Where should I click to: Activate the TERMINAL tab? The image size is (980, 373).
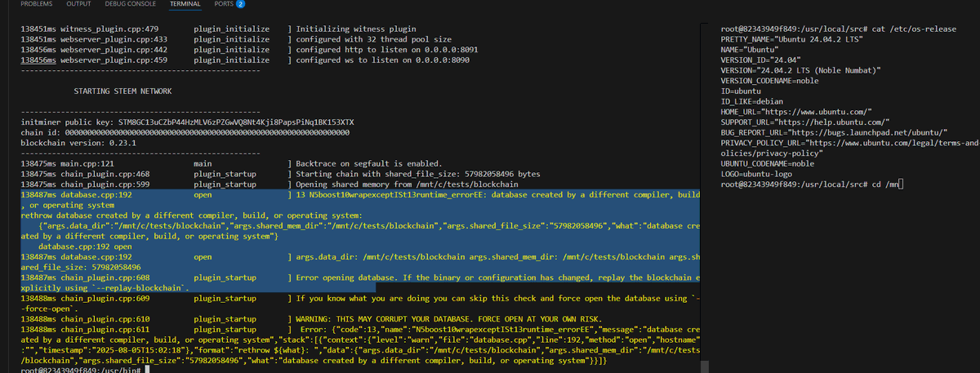185,5
